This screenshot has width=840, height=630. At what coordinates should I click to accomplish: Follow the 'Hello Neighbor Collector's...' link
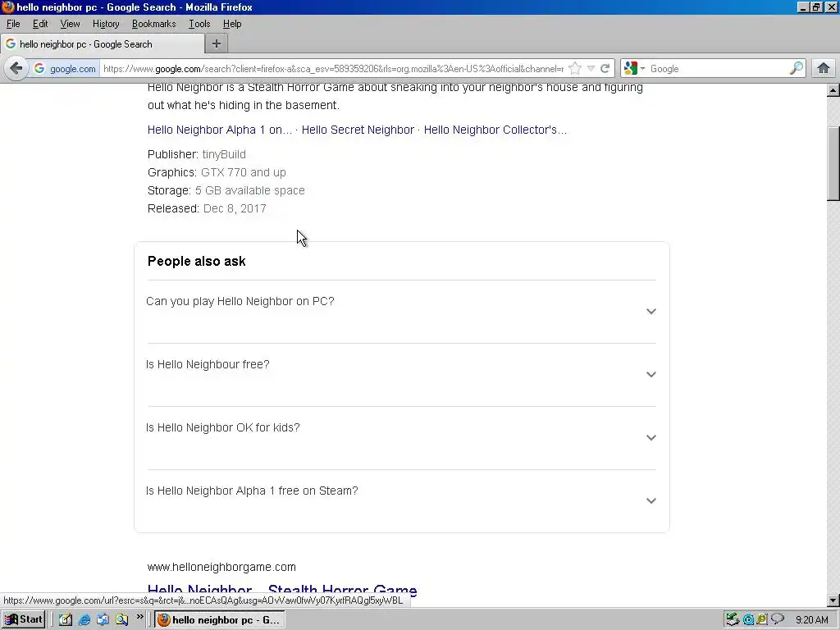click(x=495, y=130)
